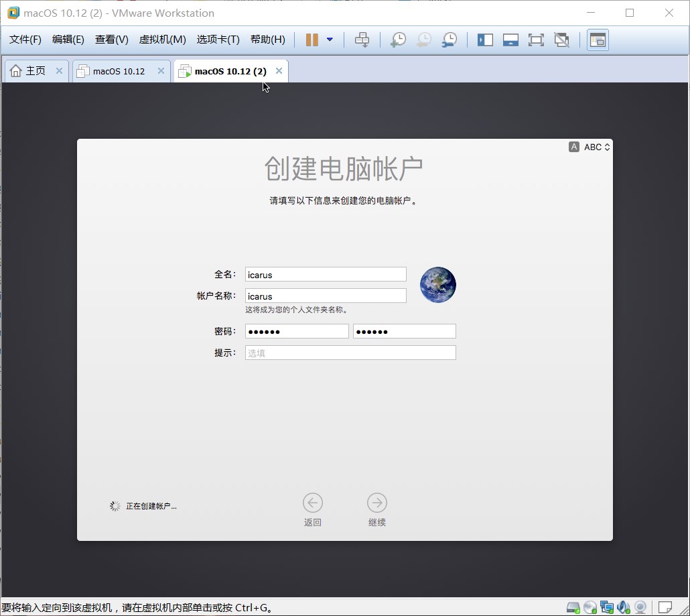Viewport: 690px width, 616px height.
Task: Click the 创建电脑帐户 heading
Action: (344, 168)
